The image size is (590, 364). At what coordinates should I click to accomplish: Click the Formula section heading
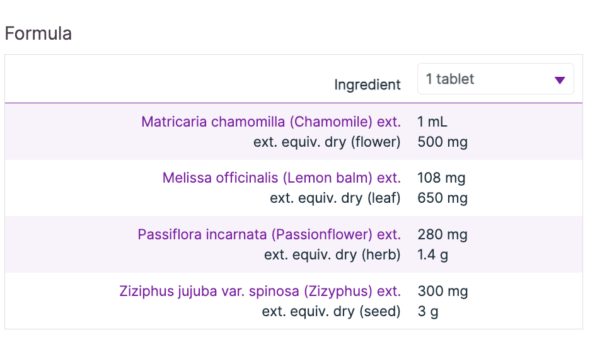[x=38, y=33]
